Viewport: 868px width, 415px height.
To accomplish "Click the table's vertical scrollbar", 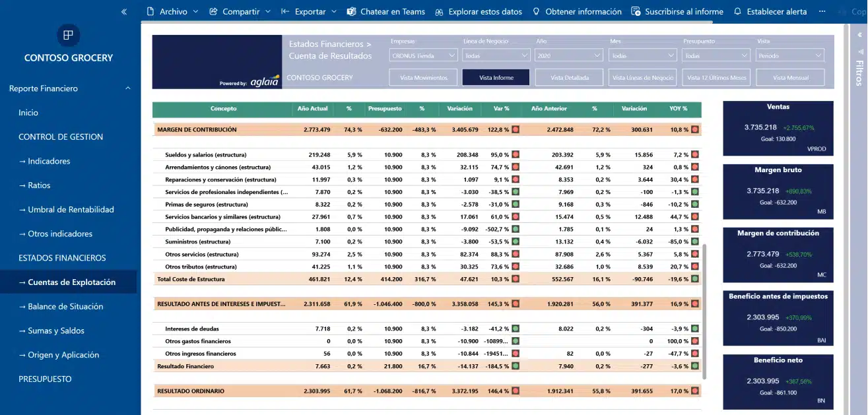I will tap(705, 311).
